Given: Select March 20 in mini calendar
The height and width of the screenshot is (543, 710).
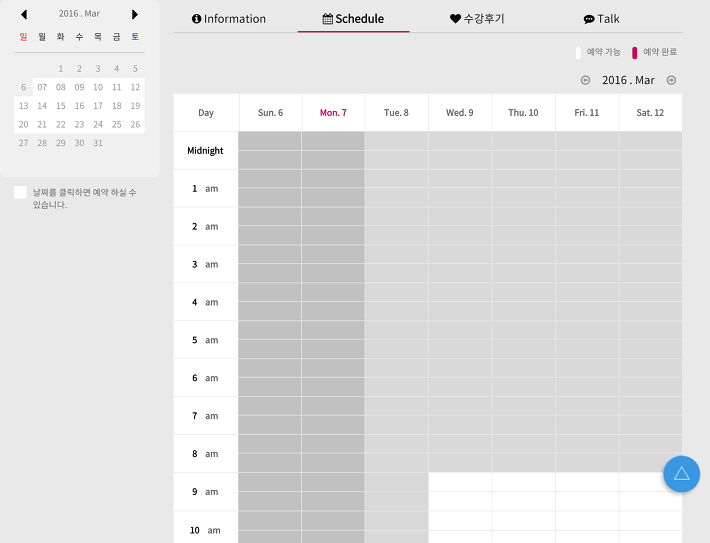Looking at the screenshot, I should pyautogui.click(x=24, y=124).
